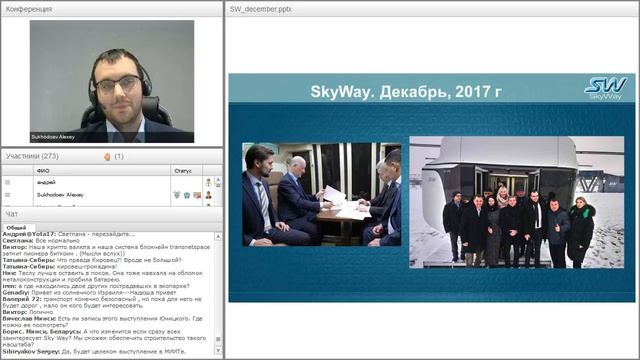
Task: Click Борис Минск Беларусь message about Sky Way
Action: pyautogui.click(x=104, y=338)
